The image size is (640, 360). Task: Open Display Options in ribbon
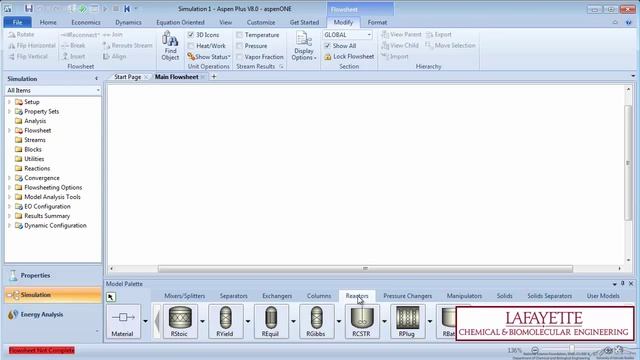point(304,46)
